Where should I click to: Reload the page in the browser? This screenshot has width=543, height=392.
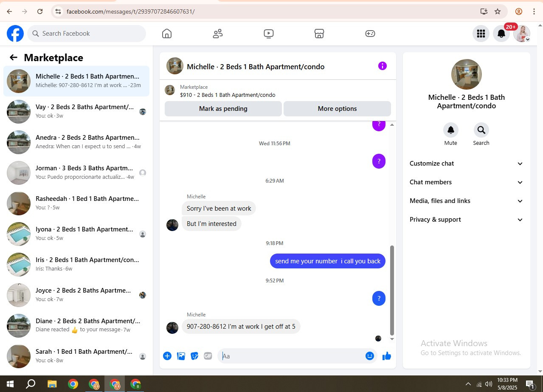tap(40, 11)
